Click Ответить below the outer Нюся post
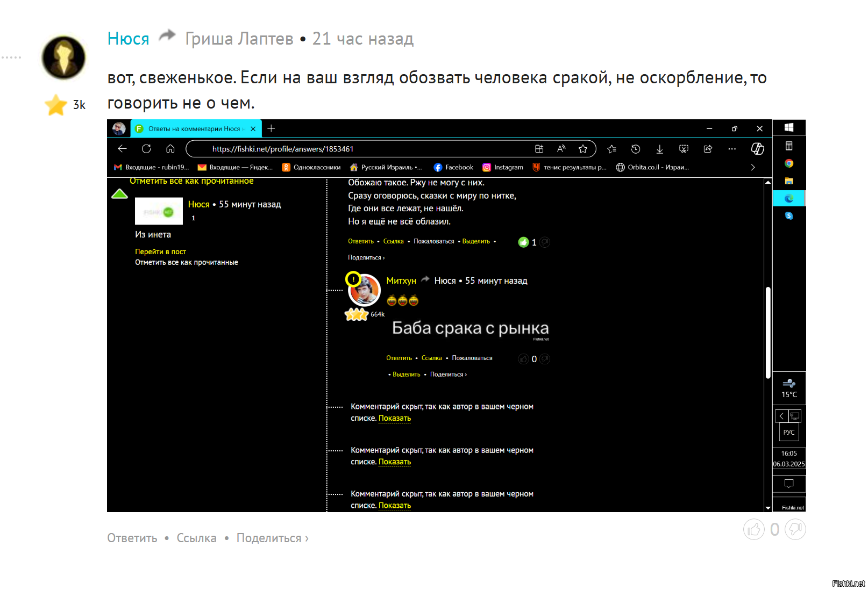The height and width of the screenshot is (590, 868). click(x=132, y=538)
